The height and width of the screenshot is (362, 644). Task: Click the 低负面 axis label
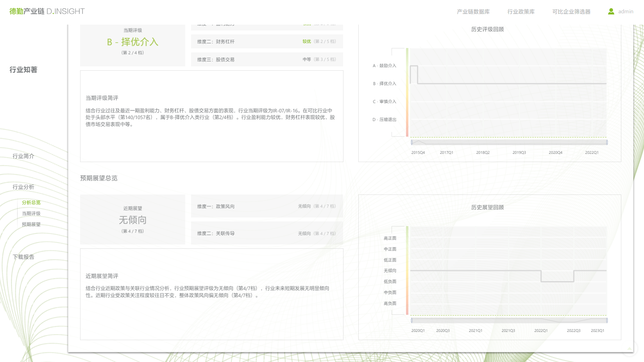point(390,282)
